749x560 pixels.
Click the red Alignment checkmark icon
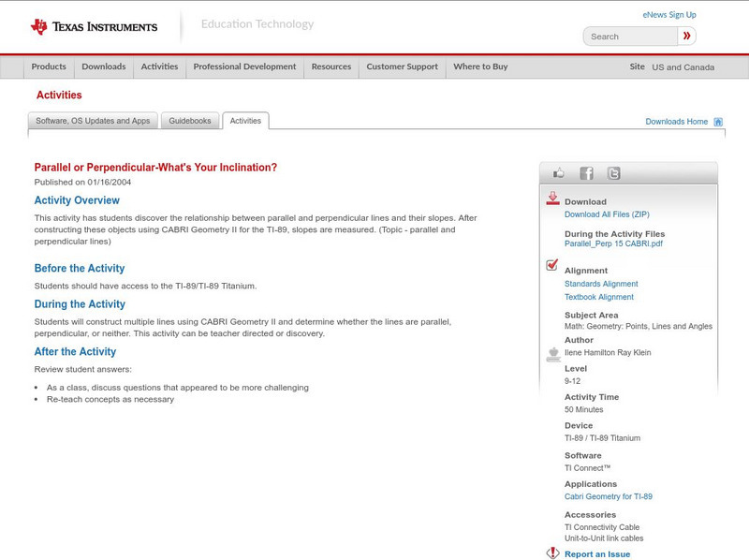point(552,266)
